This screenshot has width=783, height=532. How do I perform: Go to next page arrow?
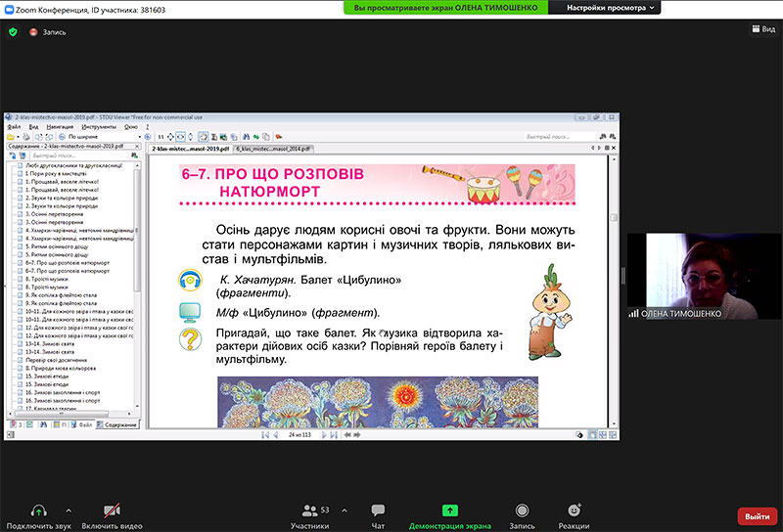(324, 434)
